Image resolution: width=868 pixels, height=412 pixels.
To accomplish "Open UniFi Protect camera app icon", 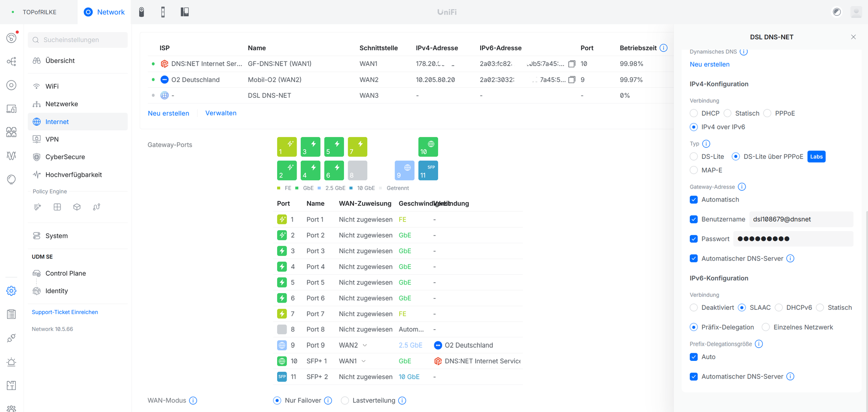I will [142, 12].
